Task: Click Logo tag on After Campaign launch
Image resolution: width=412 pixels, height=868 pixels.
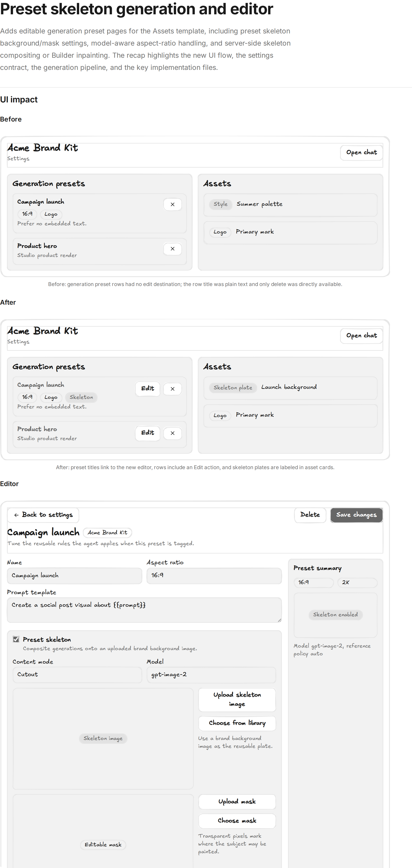Action: 51,397
